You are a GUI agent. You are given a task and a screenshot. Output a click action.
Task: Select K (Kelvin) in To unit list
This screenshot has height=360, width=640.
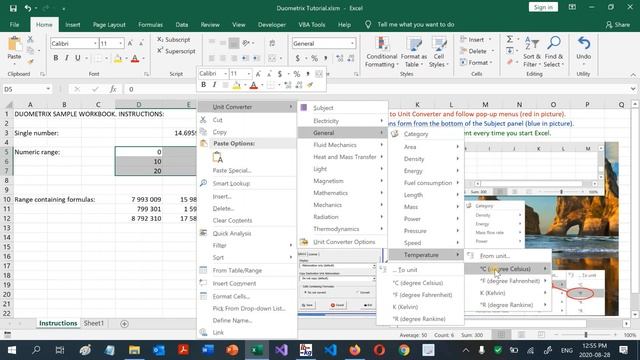pyautogui.click(x=420, y=307)
